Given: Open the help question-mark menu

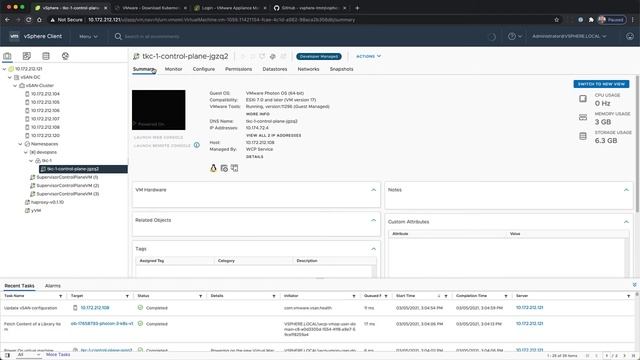Looking at the screenshot, I should (514, 36).
